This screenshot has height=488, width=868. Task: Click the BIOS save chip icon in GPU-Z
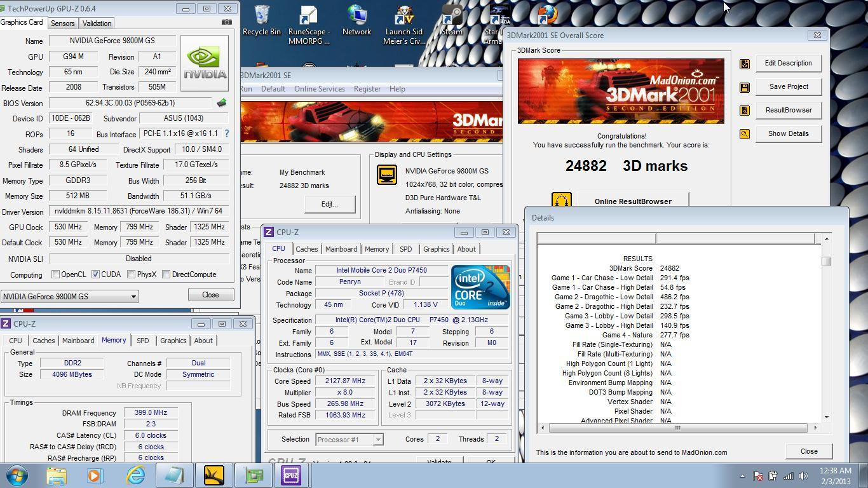click(222, 102)
